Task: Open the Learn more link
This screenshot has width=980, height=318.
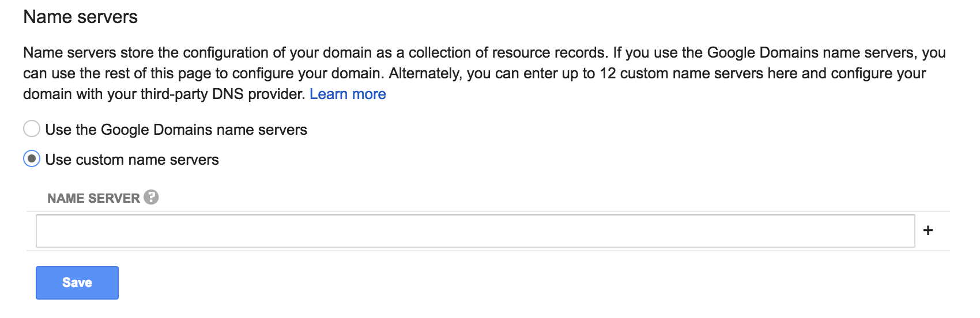Action: click(348, 94)
